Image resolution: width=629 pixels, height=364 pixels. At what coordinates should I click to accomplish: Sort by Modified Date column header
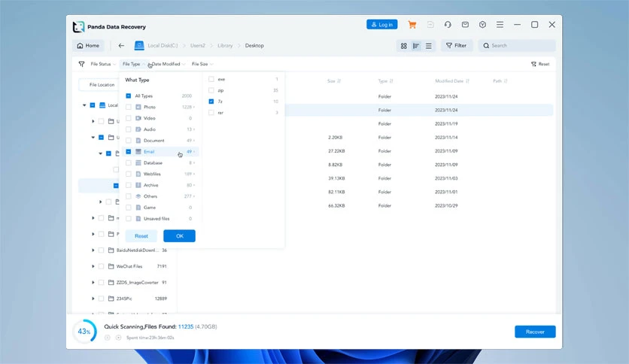coord(451,81)
